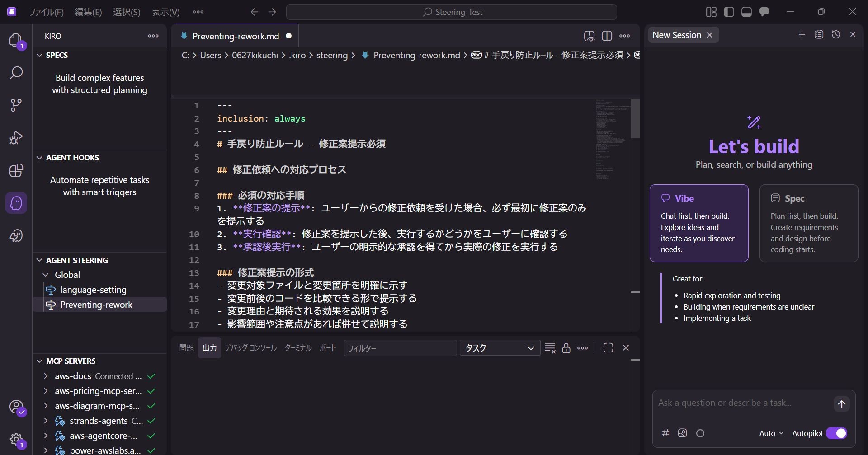The height and width of the screenshot is (455, 868).
Task: Open the Explorer panel in activity bar
Action: tap(16, 40)
